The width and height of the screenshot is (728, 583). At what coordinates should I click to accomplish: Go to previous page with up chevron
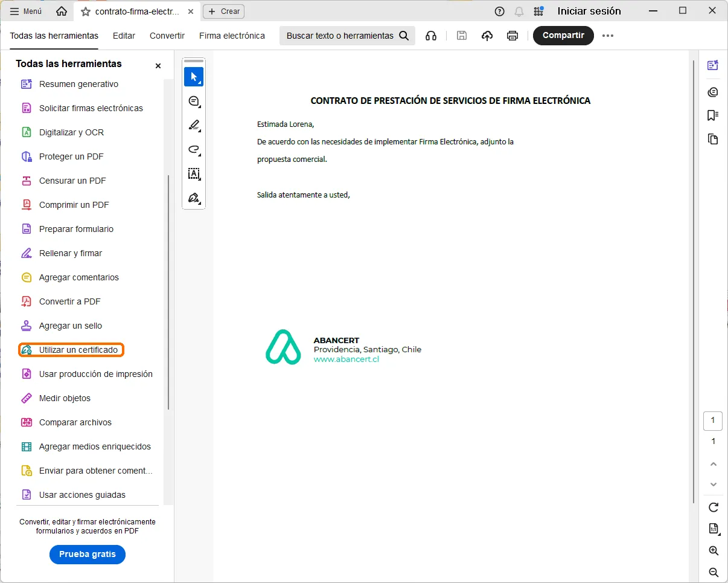click(714, 464)
